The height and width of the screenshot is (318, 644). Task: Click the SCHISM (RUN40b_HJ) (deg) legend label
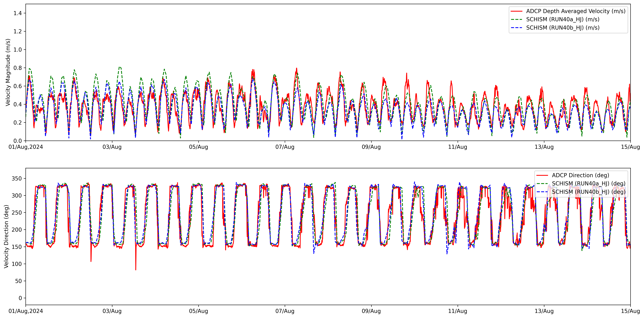[x=588, y=192]
